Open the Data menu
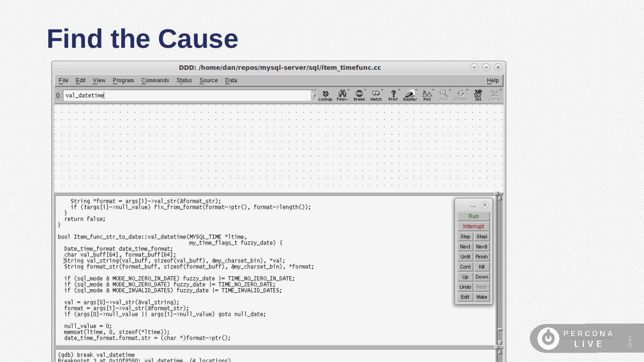This screenshot has width=644, height=362. coord(231,80)
